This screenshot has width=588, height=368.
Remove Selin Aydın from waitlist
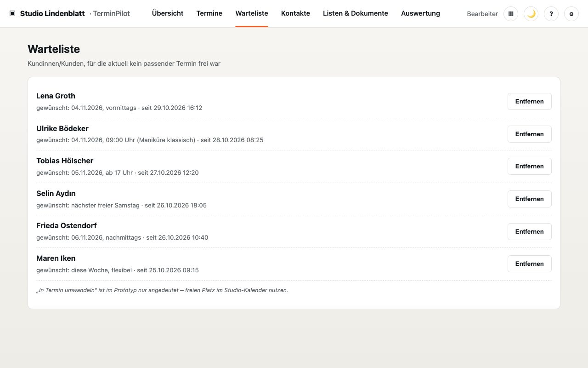click(x=529, y=199)
